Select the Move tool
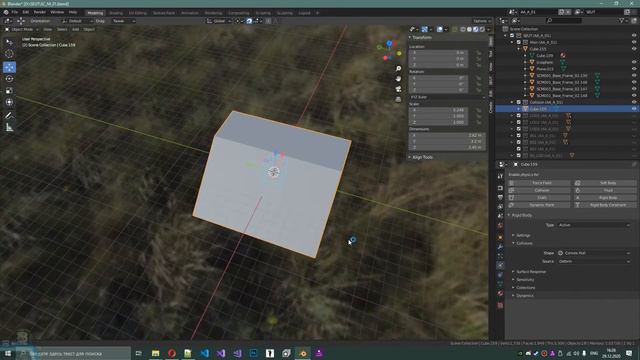640x360 pixels. [x=9, y=67]
